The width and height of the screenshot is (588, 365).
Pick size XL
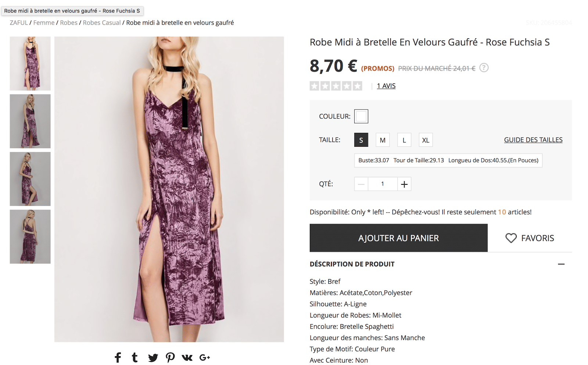coord(426,140)
